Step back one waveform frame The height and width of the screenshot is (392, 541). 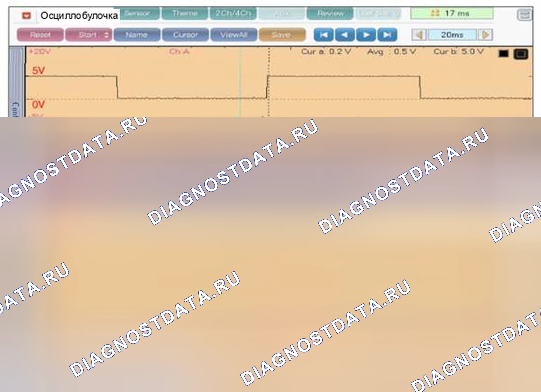pyautogui.click(x=345, y=35)
